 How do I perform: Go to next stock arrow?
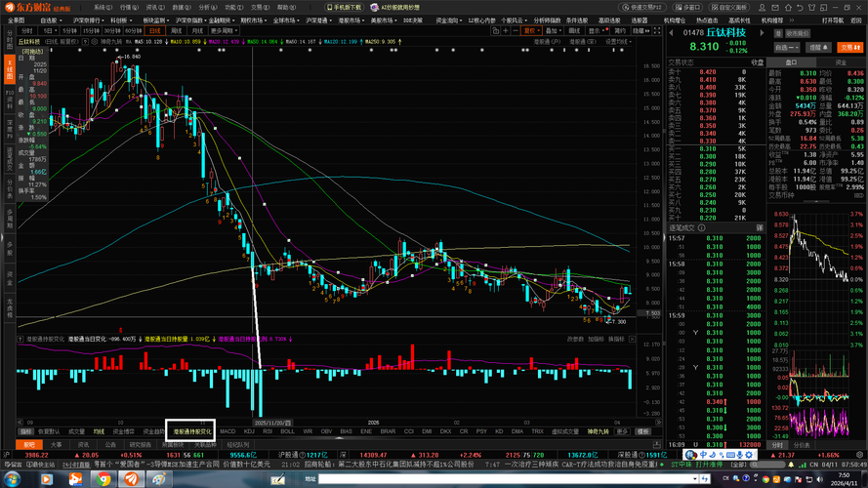(762, 32)
